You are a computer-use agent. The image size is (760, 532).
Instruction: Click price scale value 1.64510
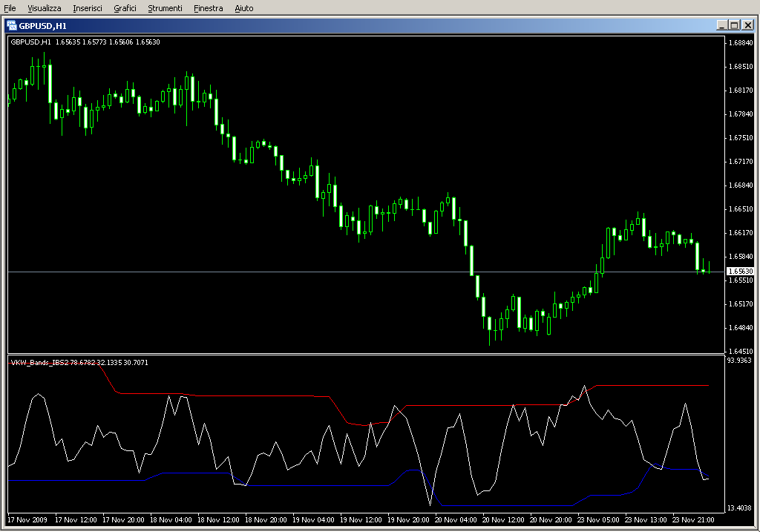(741, 351)
